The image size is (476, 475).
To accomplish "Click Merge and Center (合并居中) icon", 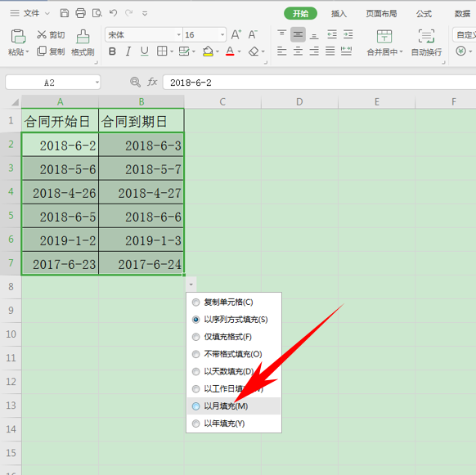I will pyautogui.click(x=384, y=37).
